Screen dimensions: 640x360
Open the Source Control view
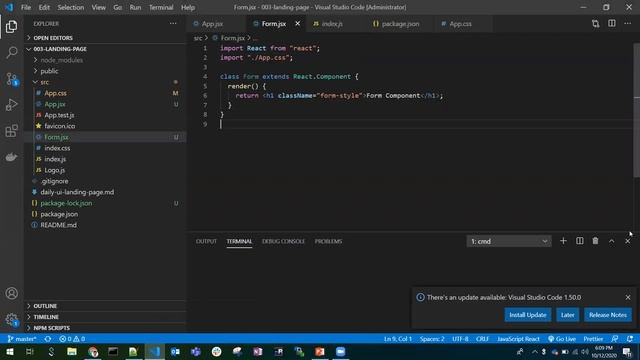[x=11, y=79]
